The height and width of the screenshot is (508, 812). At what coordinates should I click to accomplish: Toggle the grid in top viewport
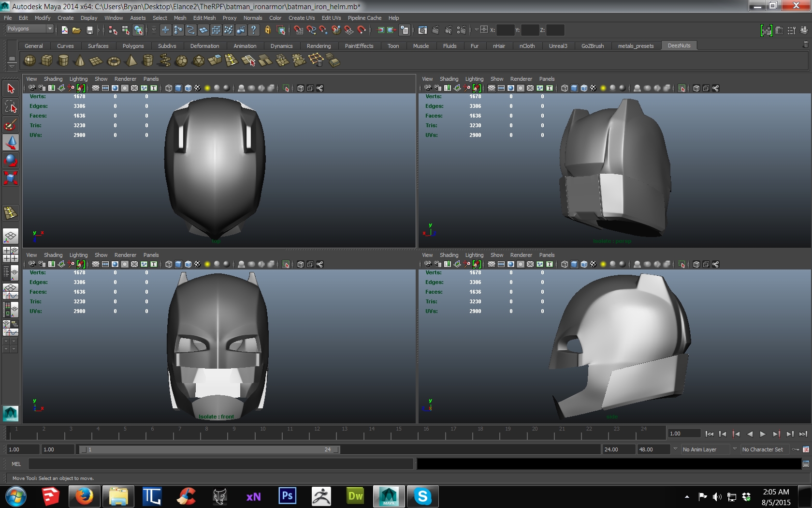pyautogui.click(x=95, y=88)
